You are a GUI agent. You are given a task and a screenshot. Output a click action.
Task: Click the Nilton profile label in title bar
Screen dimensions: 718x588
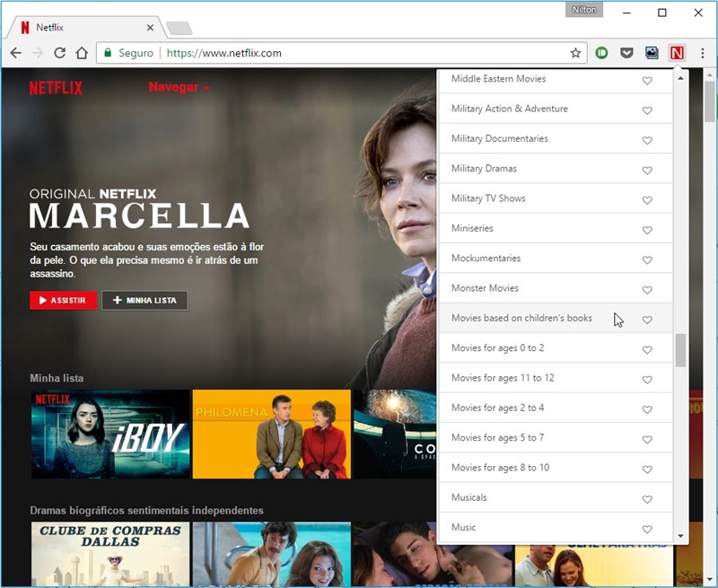(584, 10)
